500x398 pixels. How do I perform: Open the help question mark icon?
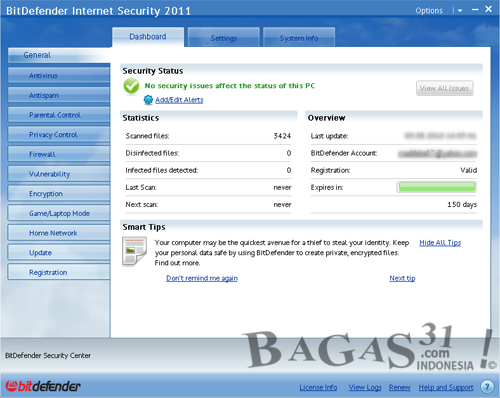click(487, 386)
